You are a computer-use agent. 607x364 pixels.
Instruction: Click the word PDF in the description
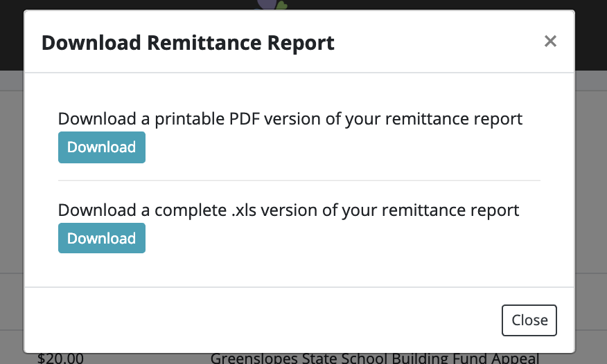pos(245,118)
